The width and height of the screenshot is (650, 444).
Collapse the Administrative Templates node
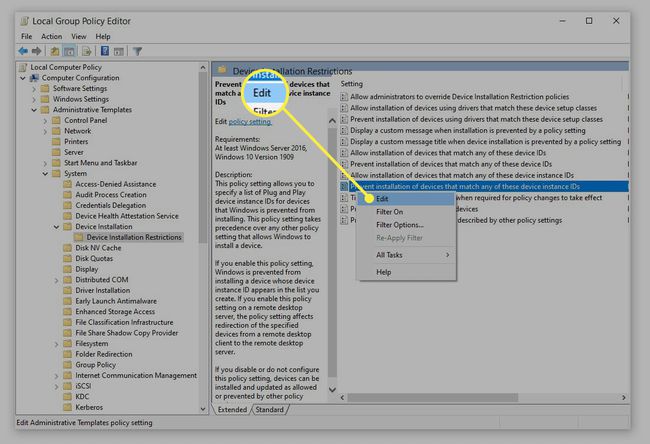pyautogui.click(x=34, y=110)
